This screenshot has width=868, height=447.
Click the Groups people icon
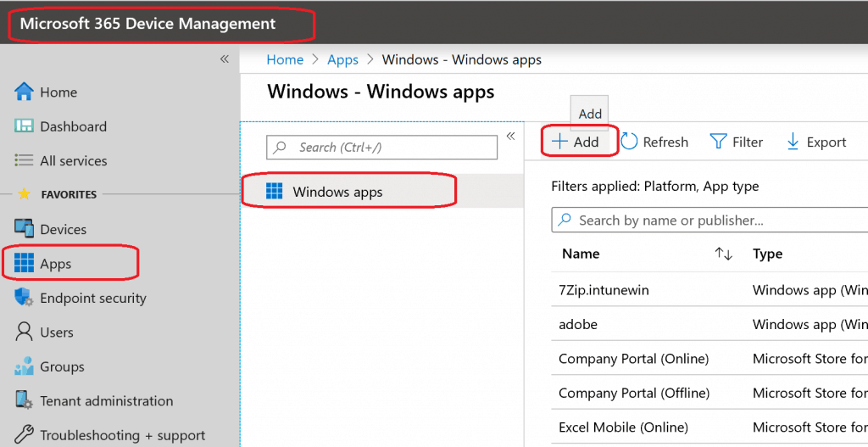pyautogui.click(x=24, y=366)
